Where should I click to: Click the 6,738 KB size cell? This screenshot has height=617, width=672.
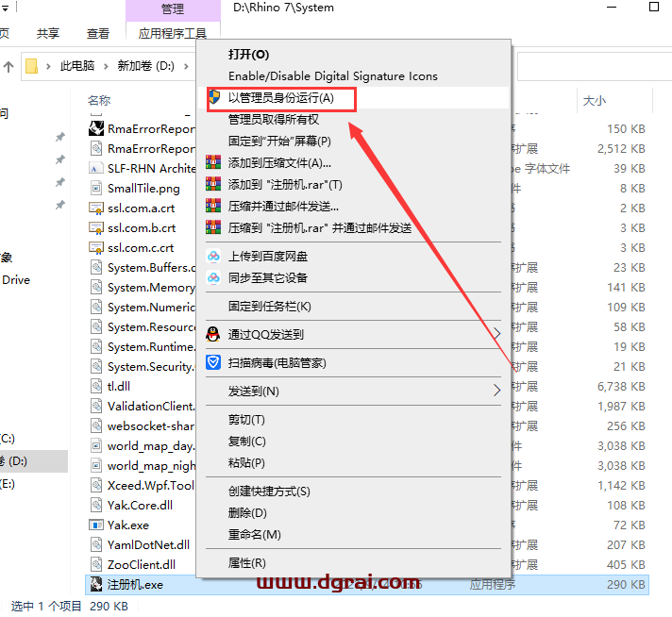[x=621, y=386]
